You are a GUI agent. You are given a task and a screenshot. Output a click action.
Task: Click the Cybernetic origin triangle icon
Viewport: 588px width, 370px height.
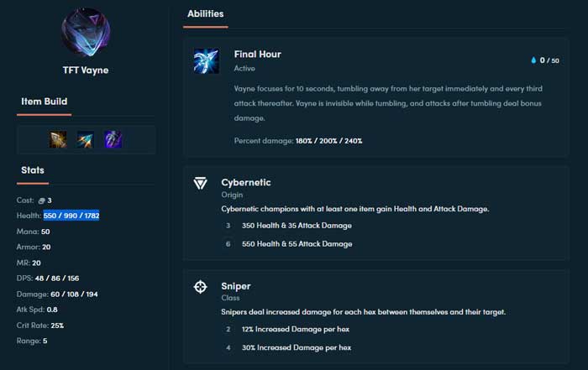click(200, 183)
